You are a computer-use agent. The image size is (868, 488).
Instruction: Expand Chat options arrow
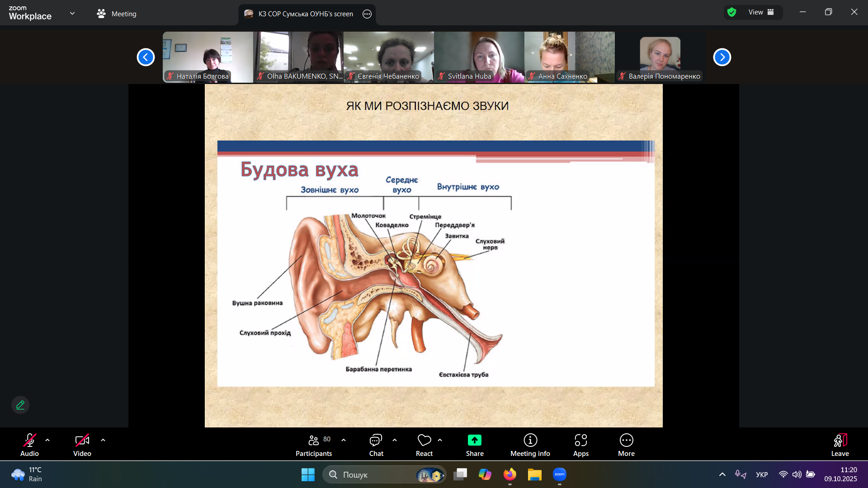395,440
